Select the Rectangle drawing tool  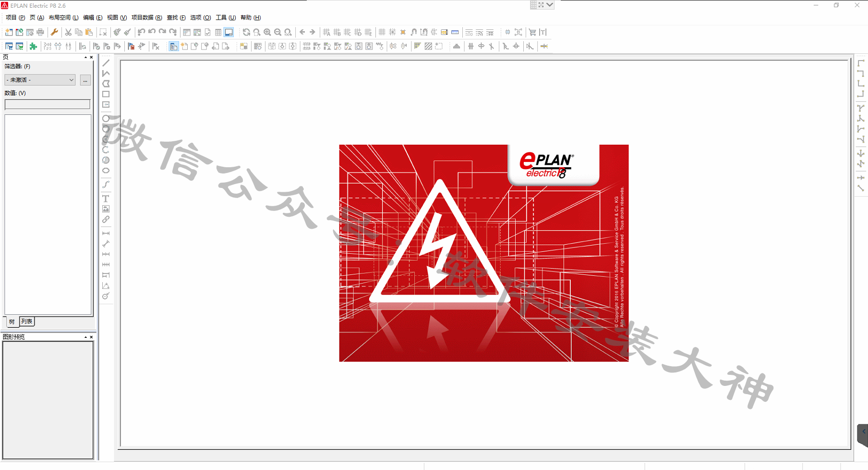click(106, 94)
